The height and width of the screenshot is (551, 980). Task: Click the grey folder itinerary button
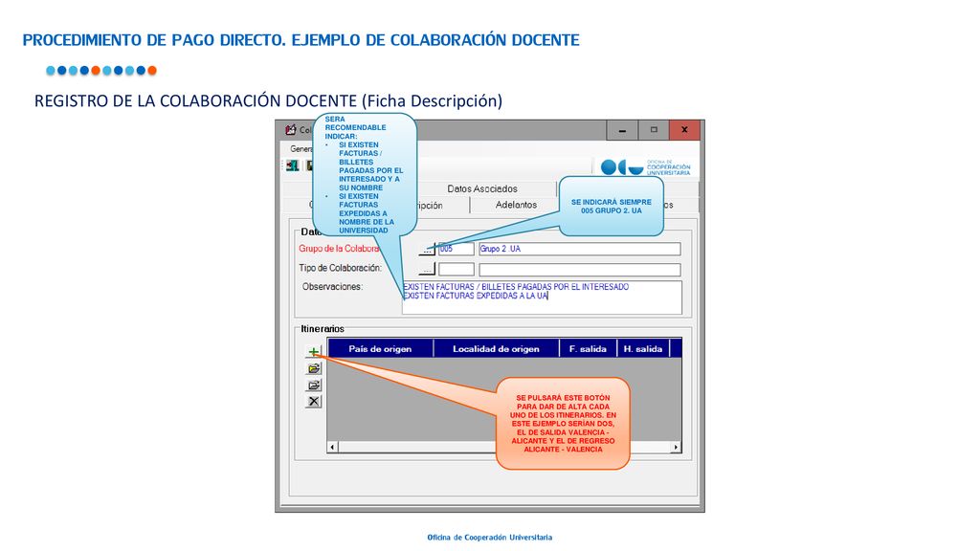tap(314, 385)
